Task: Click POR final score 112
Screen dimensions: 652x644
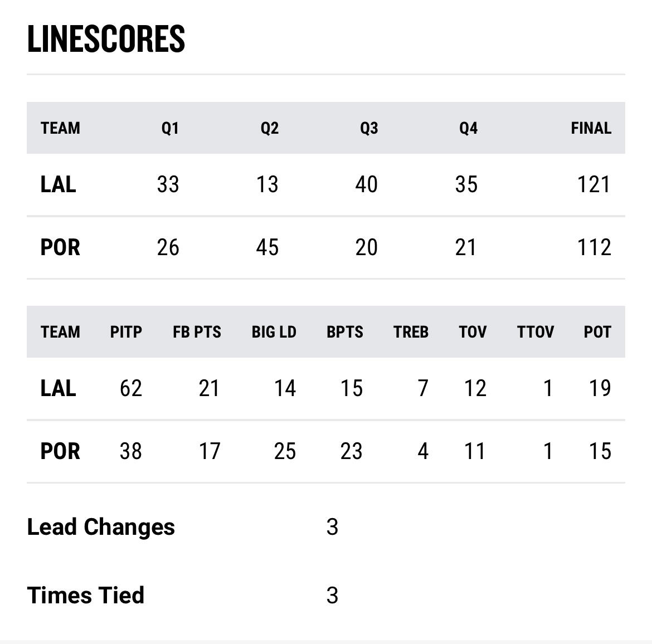Action: [x=594, y=247]
